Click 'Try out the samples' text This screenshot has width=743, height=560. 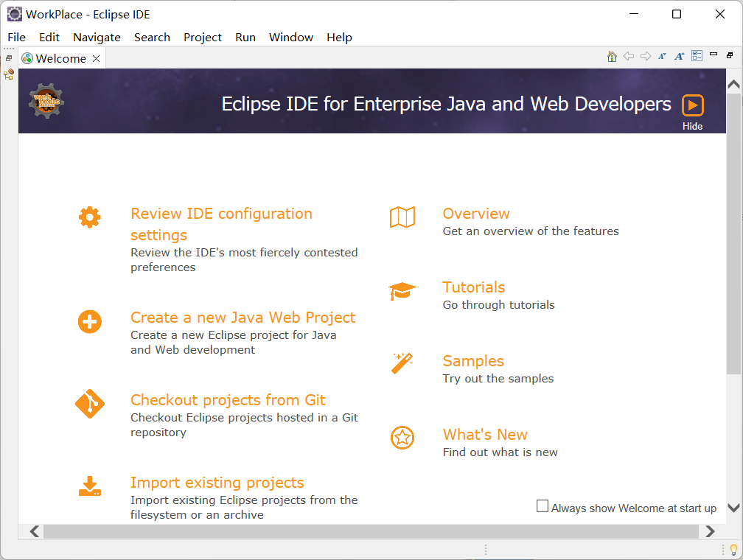498,379
